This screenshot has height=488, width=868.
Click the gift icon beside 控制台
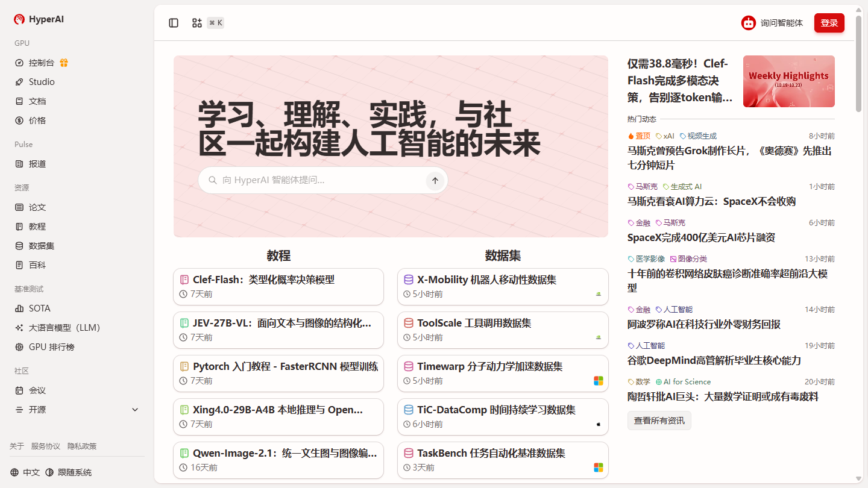click(x=64, y=63)
